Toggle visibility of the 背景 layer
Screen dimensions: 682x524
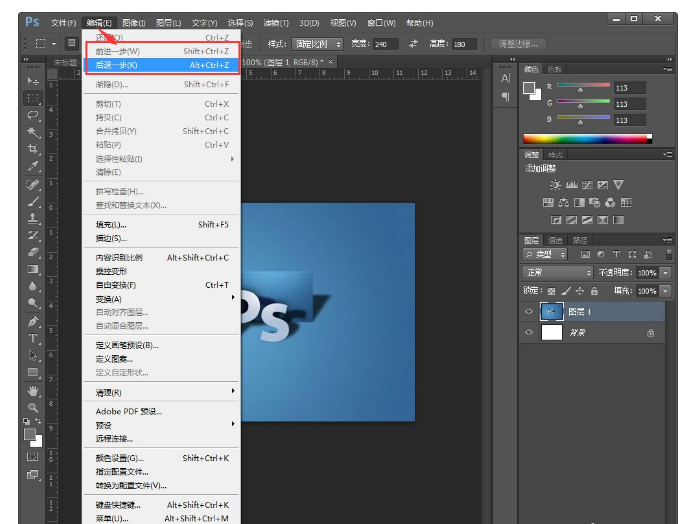529,333
